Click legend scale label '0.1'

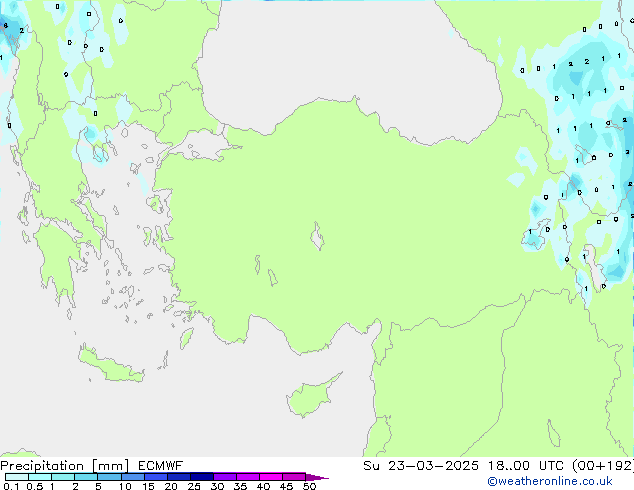(x=11, y=486)
